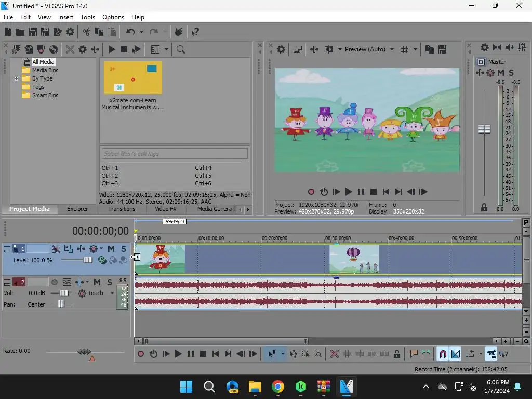Viewport: 532px width, 399px height.
Task: Click Downmix Output icon in Master panel
Action: tap(497, 47)
